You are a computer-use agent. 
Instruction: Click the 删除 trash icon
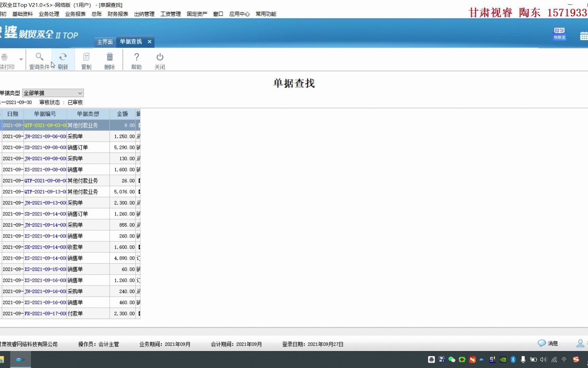110,57
